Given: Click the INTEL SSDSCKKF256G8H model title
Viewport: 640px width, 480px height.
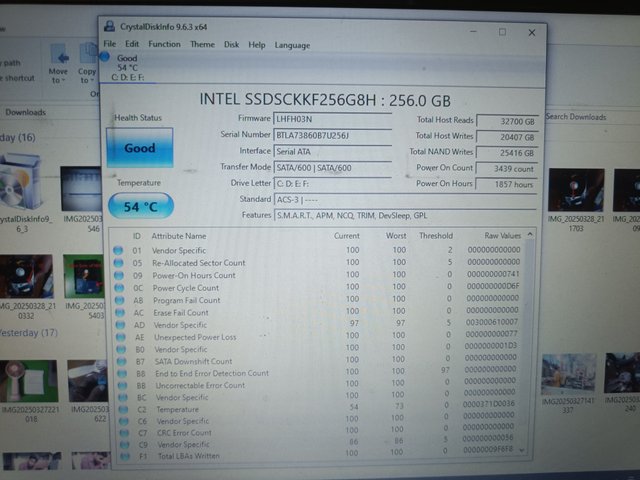Looking at the screenshot, I should tap(325, 100).
